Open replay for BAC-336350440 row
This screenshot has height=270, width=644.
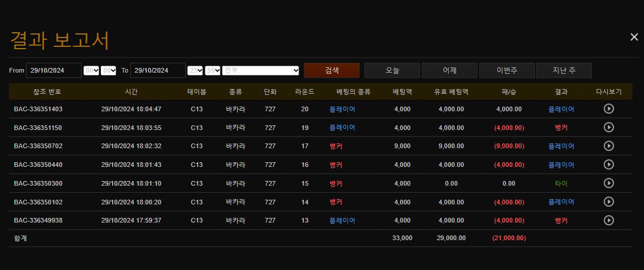[x=609, y=165]
